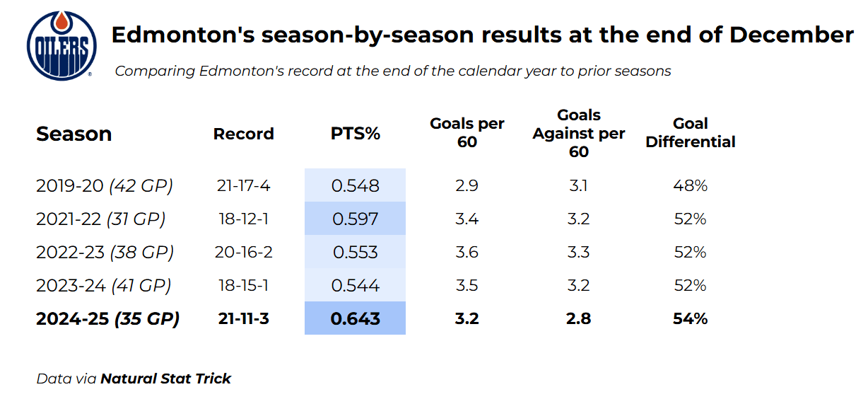Click the Goal Differential column header
Image resolution: width=868 pixels, height=404 pixels.
tap(690, 133)
